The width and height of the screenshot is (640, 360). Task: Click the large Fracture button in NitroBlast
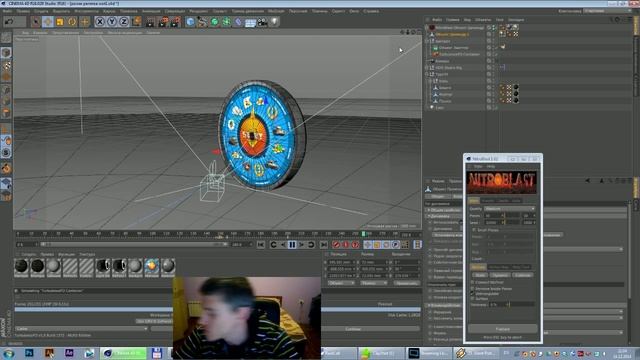503,329
